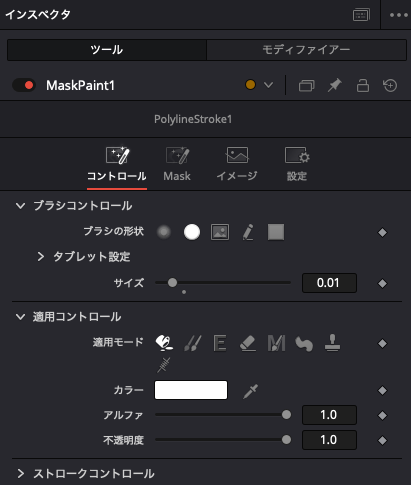
Task: Open the 設定 tab
Action: click(297, 164)
